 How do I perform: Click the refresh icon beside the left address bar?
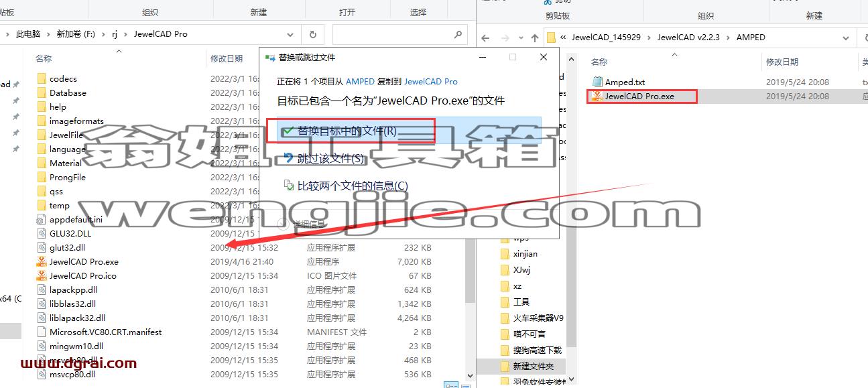[312, 34]
